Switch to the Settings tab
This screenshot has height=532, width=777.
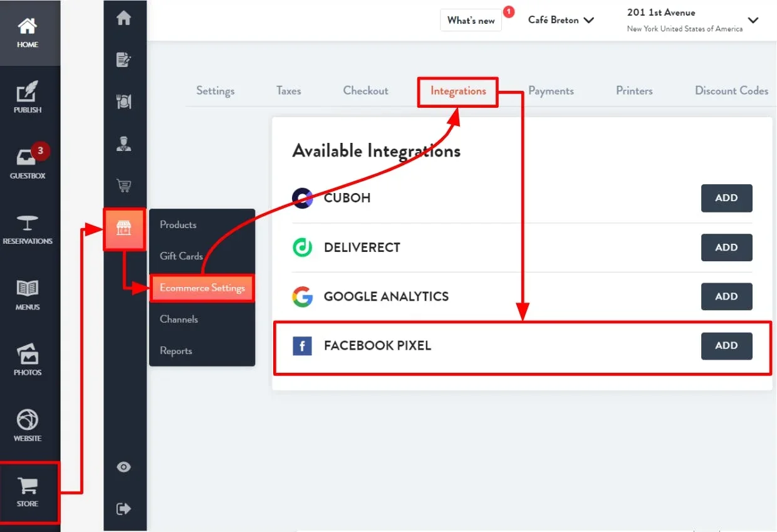pyautogui.click(x=216, y=91)
